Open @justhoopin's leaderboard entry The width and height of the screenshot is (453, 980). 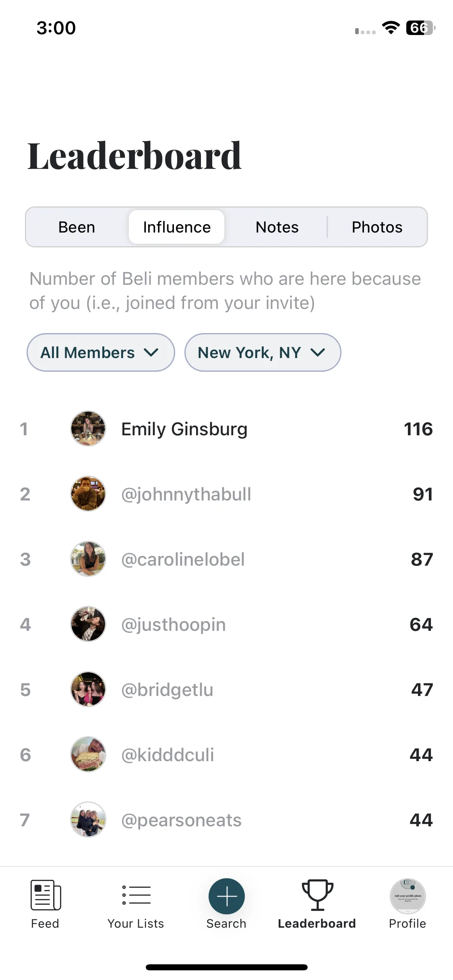click(x=226, y=624)
